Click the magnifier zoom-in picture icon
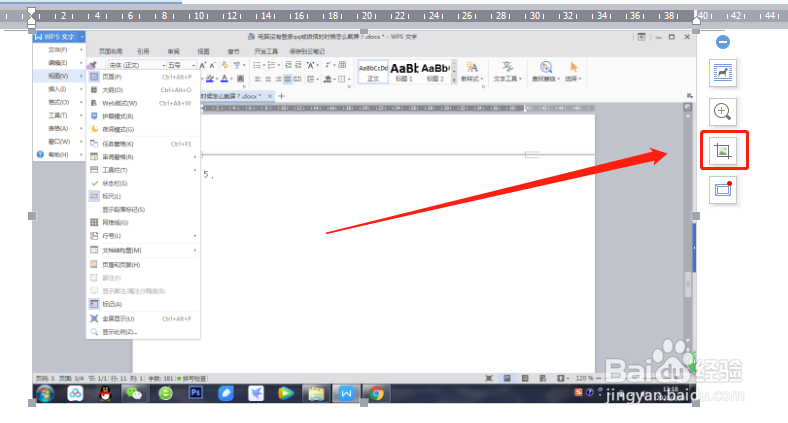This screenshot has height=423, width=788. tap(723, 112)
